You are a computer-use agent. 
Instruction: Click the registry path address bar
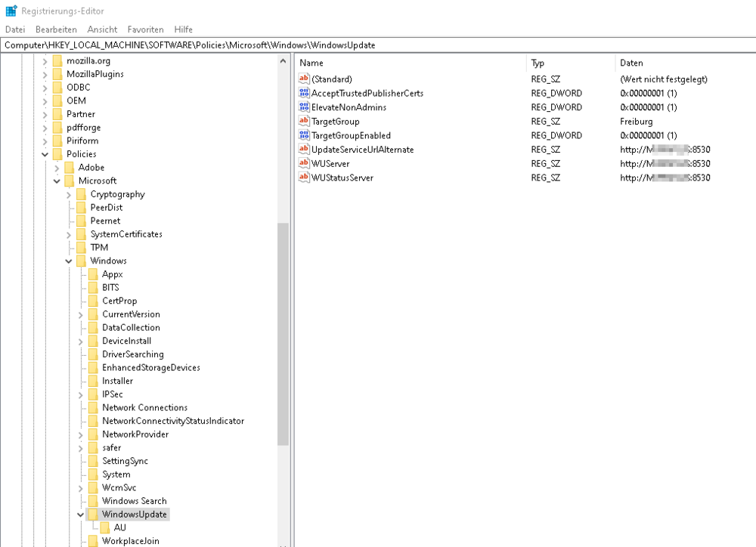click(x=378, y=45)
